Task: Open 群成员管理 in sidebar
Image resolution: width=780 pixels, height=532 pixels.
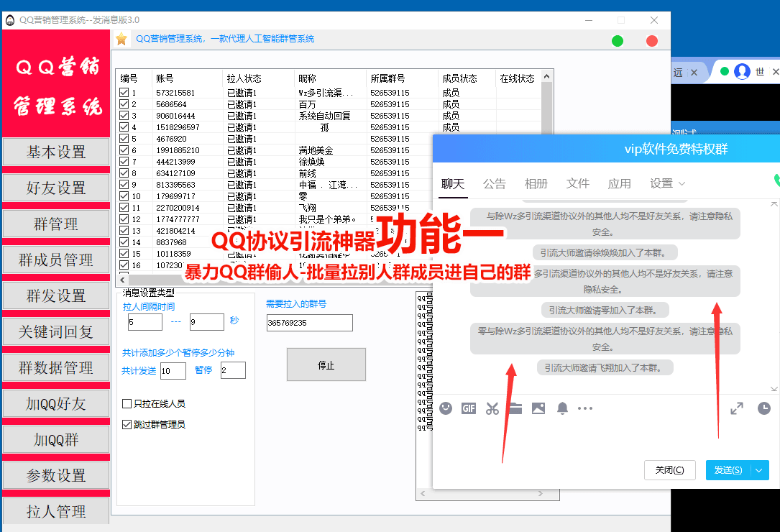Action: tap(56, 260)
